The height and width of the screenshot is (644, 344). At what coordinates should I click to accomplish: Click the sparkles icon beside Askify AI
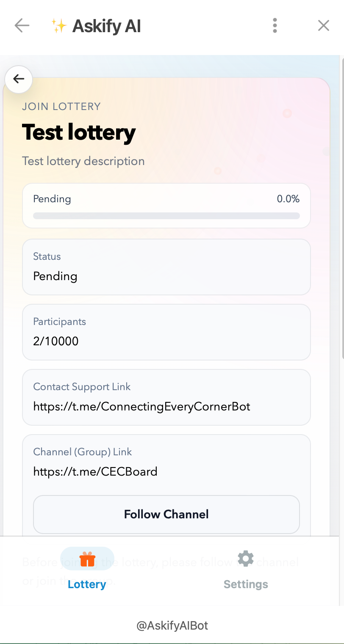(59, 26)
